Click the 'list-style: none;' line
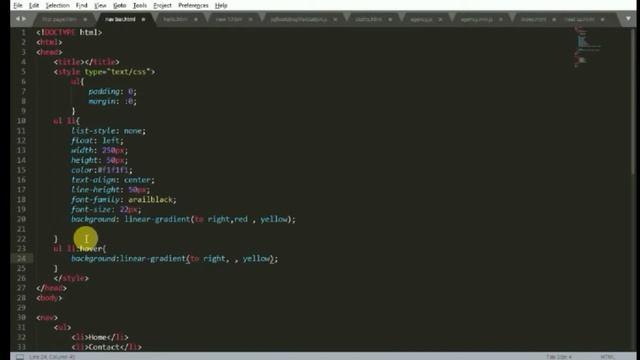 (x=108, y=131)
